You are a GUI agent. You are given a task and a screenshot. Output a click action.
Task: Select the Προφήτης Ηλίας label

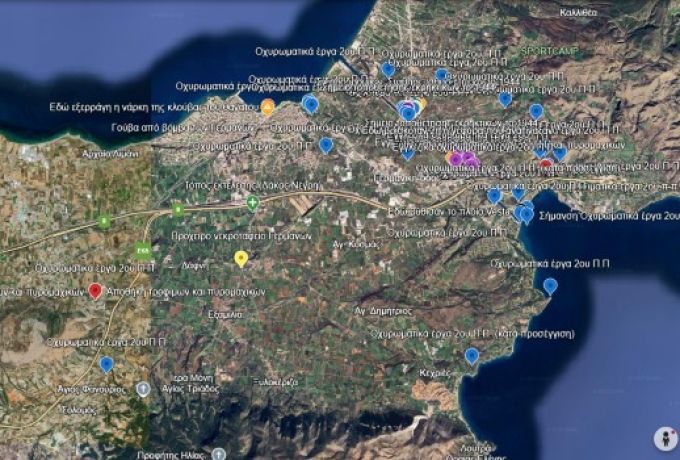coord(170,455)
